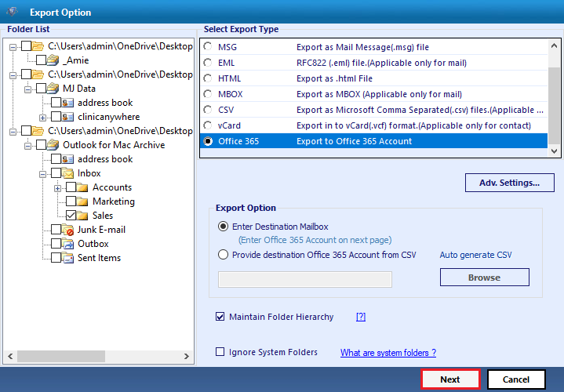This screenshot has height=392, width=564.
Task: Collapse Outlook for Mac Archive node
Action: 27,145
